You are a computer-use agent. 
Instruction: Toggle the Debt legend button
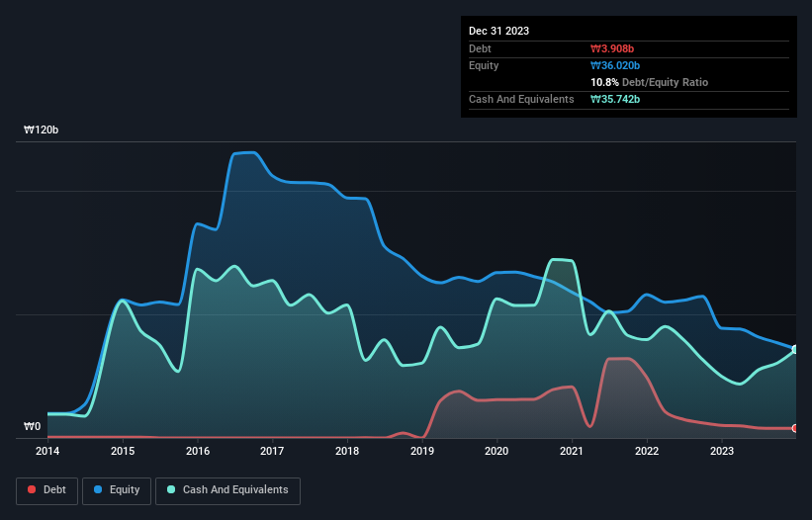(x=47, y=490)
